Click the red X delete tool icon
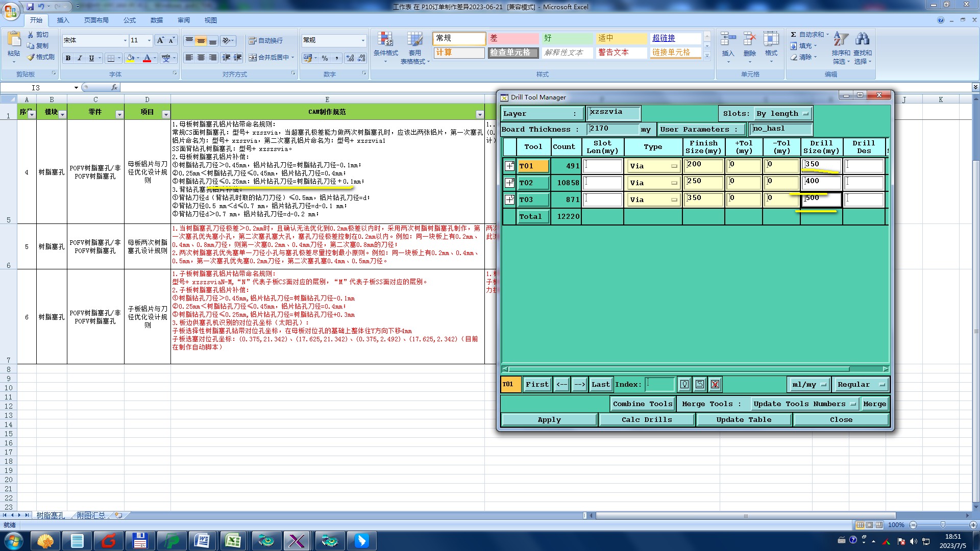Screen dimensions: 980x551 pos(715,384)
